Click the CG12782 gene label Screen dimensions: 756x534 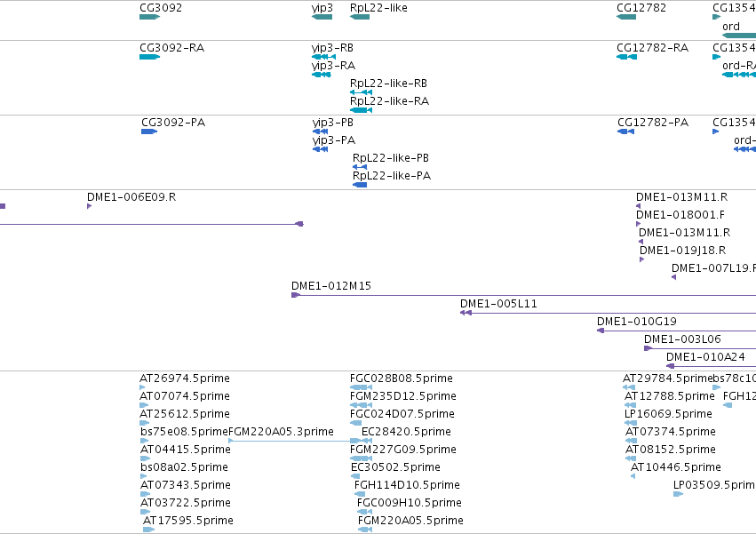tap(641, 8)
